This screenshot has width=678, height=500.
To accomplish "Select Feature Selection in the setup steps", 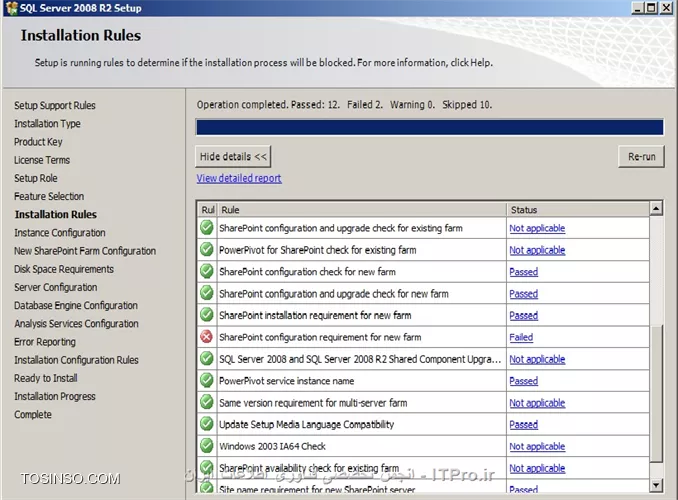I will [x=49, y=197].
